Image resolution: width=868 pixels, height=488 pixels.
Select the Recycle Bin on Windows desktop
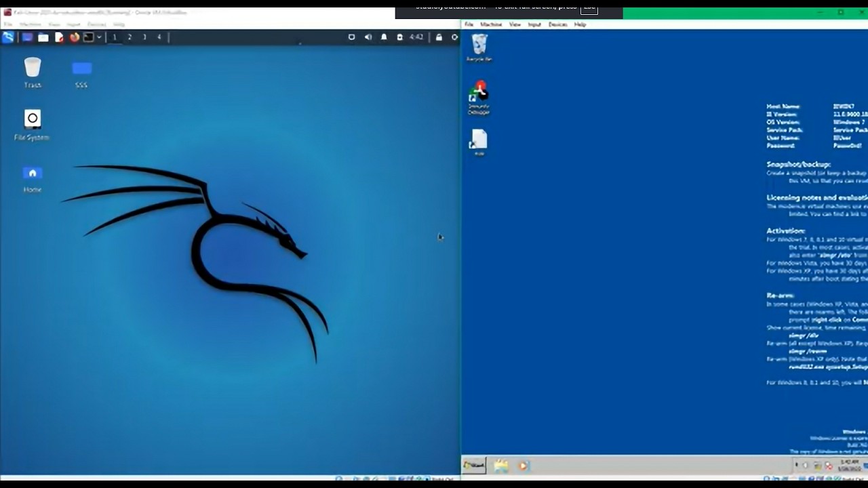click(479, 47)
